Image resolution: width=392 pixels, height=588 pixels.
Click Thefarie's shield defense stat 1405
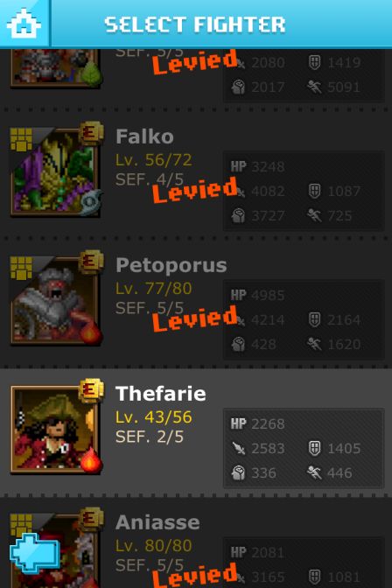(334, 449)
